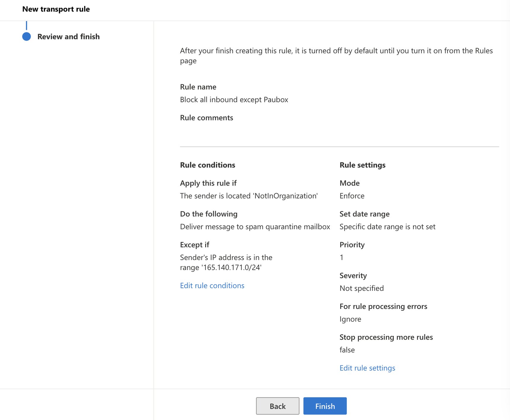The image size is (510, 420).
Task: Click Severity Not specified text
Action: click(361, 288)
